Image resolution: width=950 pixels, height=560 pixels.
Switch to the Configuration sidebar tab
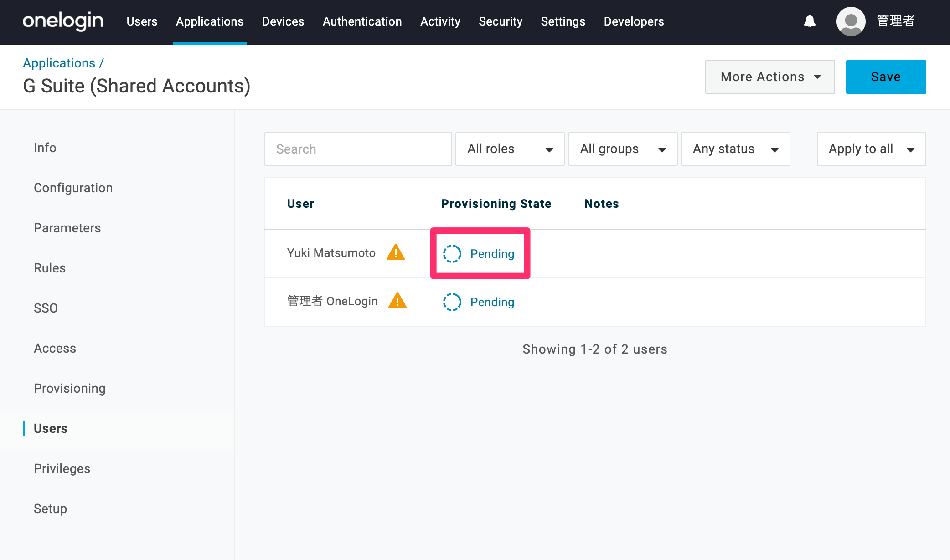73,188
